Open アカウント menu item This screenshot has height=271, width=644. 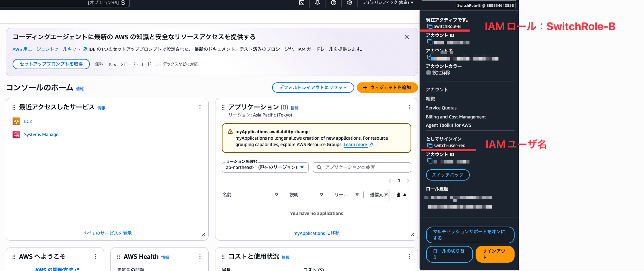point(437,90)
